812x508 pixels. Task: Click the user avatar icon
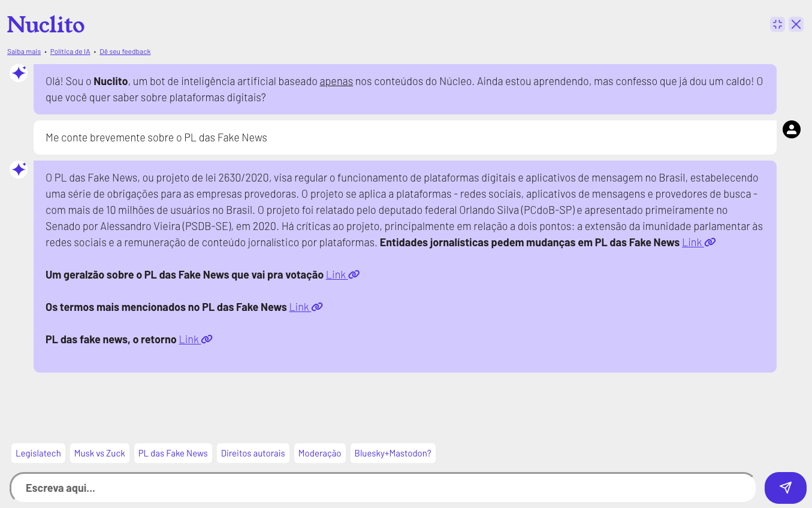[x=792, y=129]
